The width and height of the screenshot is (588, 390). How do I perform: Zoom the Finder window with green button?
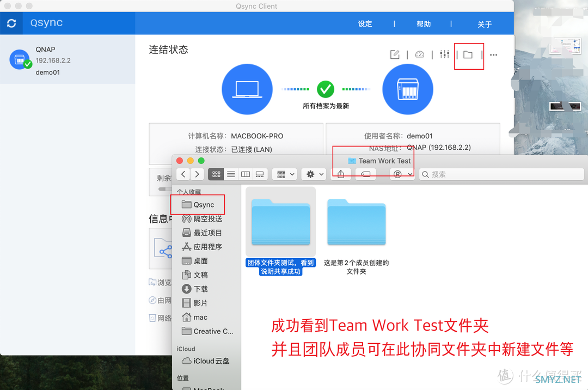click(201, 161)
